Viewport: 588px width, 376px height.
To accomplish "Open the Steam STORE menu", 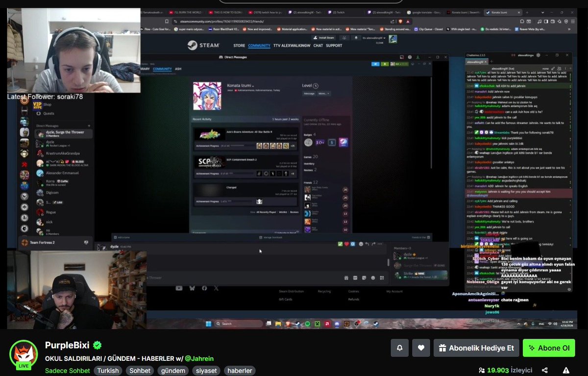I will tap(239, 46).
